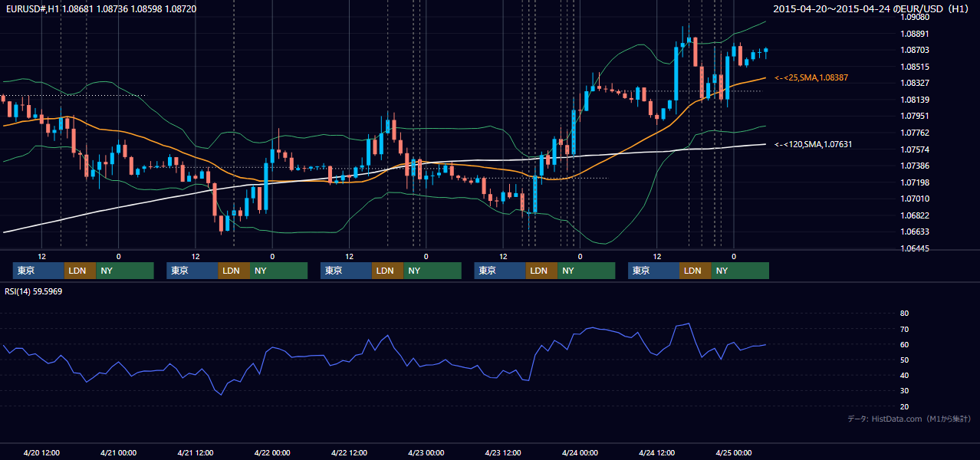Screen dimensions: 980x460
Task: Select price level 1.06822 on axis
Action: [914, 215]
